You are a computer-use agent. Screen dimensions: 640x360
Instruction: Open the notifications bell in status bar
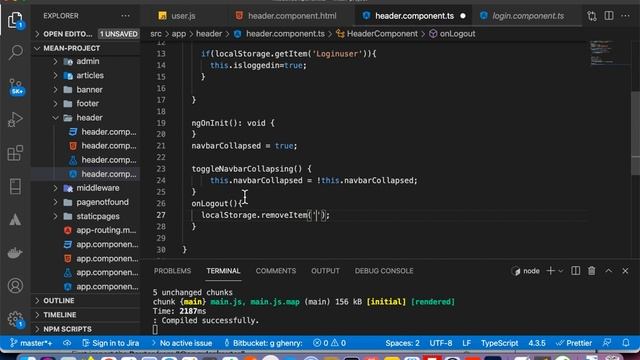click(626, 343)
